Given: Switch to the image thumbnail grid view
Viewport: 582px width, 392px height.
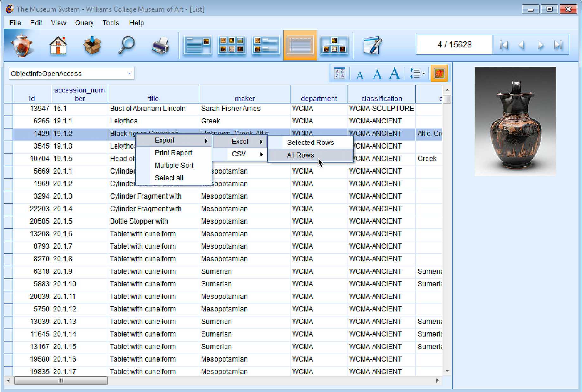Looking at the screenshot, I should pos(232,45).
